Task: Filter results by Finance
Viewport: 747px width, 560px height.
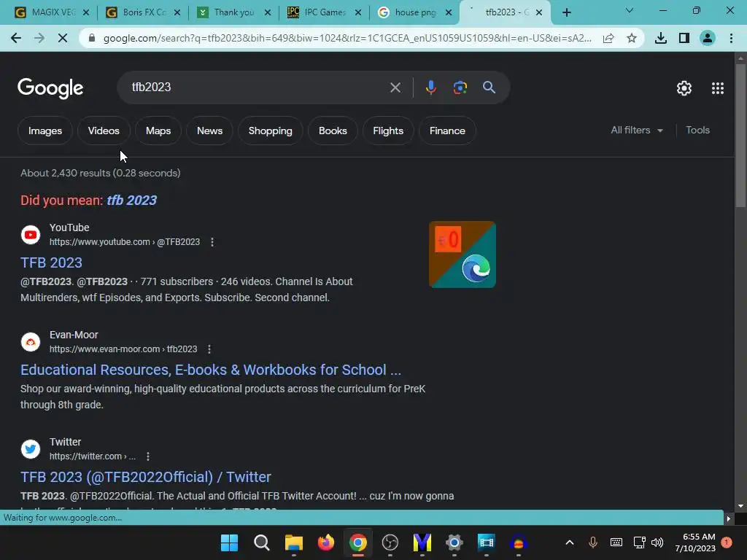Action: (447, 131)
